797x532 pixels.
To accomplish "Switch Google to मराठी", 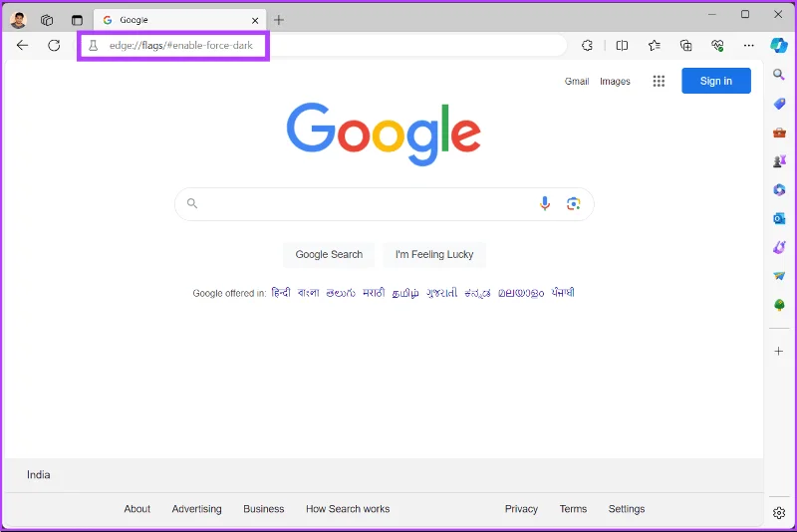I will coord(374,293).
